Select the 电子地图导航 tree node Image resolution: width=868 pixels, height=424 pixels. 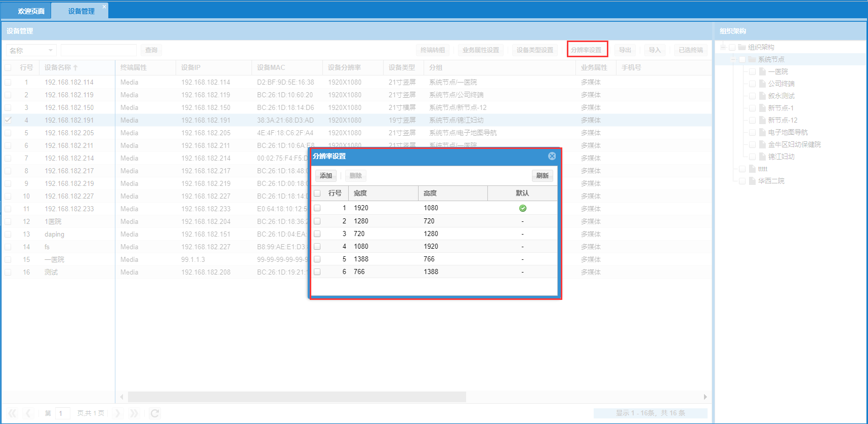tap(788, 132)
